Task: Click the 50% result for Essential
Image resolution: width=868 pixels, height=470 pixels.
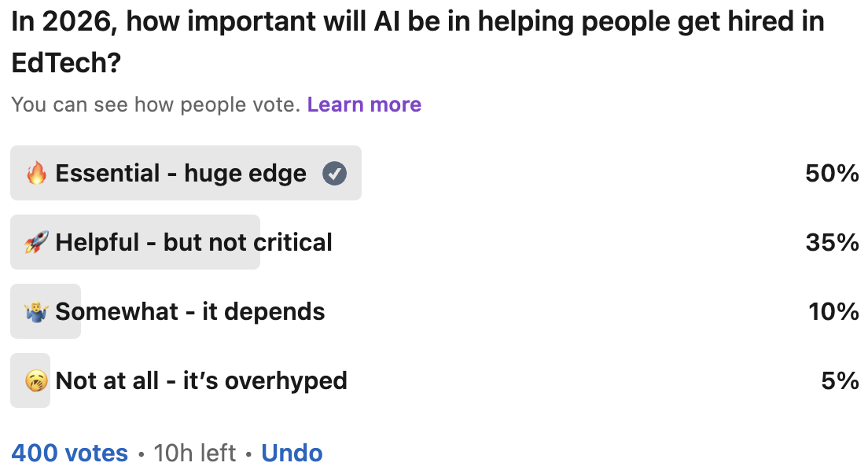Action: pyautogui.click(x=832, y=173)
